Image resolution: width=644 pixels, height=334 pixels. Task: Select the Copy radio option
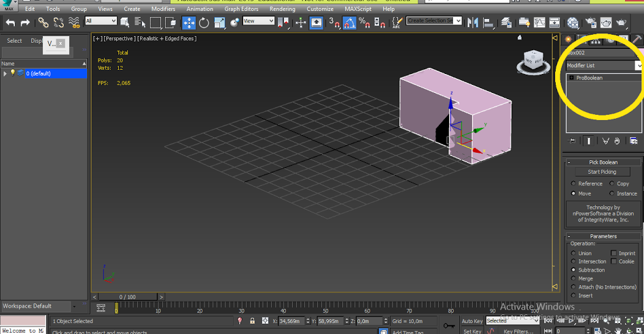pos(612,183)
